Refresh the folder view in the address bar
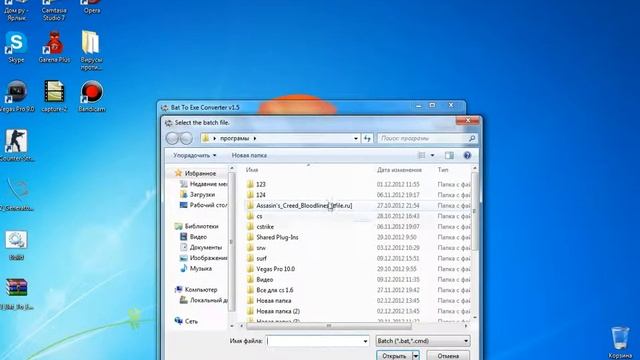The image size is (640, 360). 367,138
